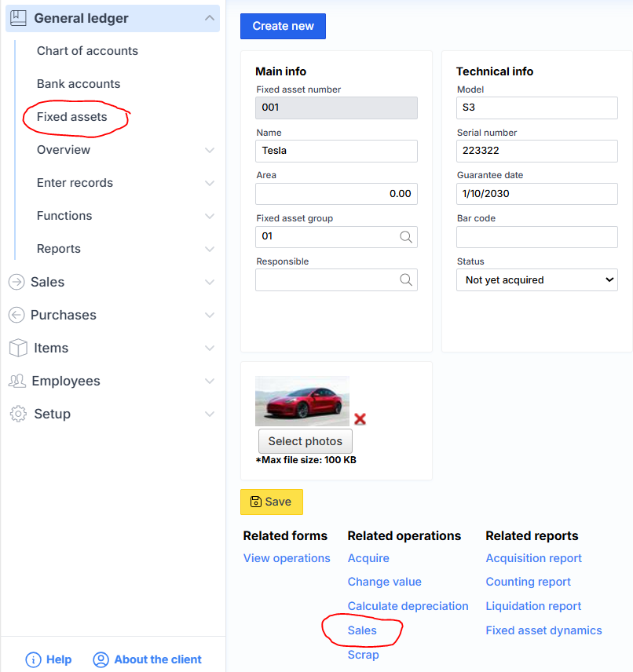Click the Purchases arrow icon in sidebar
The width and height of the screenshot is (633, 672).
coord(17,315)
